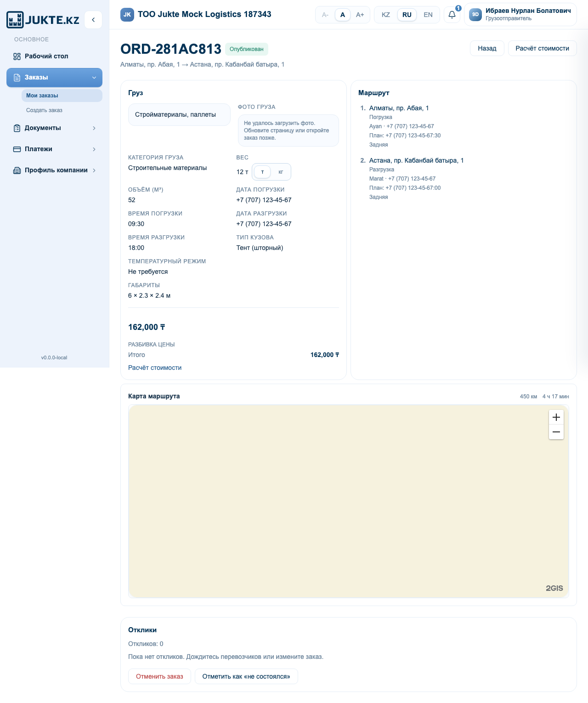The height and width of the screenshot is (703, 588).
Task: Go to Мои заказы
Action: pos(62,96)
